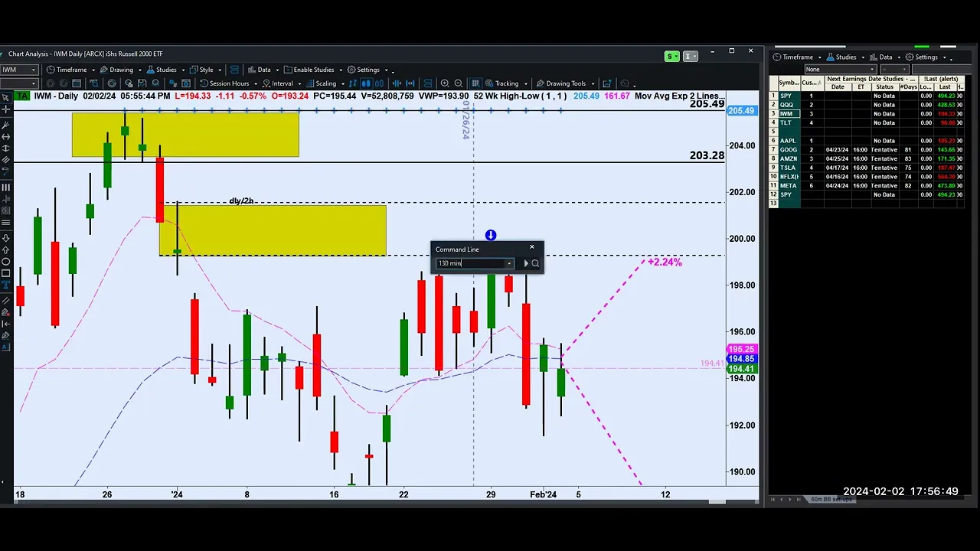The image size is (980, 551).
Task: Click the 60m BB setups tab
Action: [x=831, y=499]
